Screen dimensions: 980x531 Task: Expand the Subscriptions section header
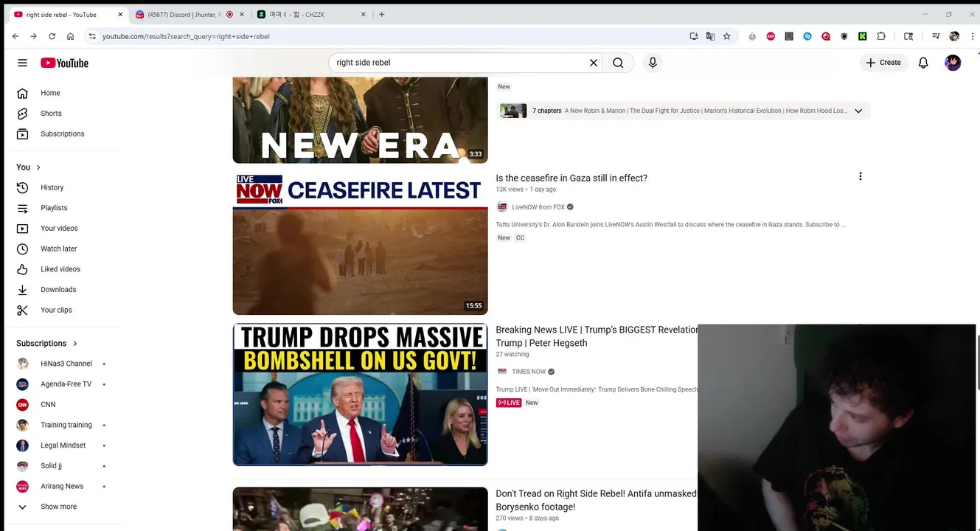pyautogui.click(x=47, y=344)
